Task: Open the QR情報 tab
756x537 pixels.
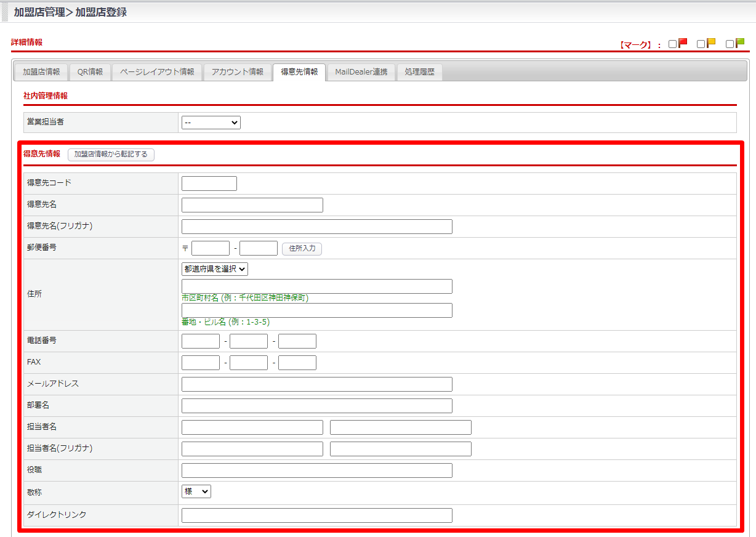Action: pyautogui.click(x=90, y=72)
